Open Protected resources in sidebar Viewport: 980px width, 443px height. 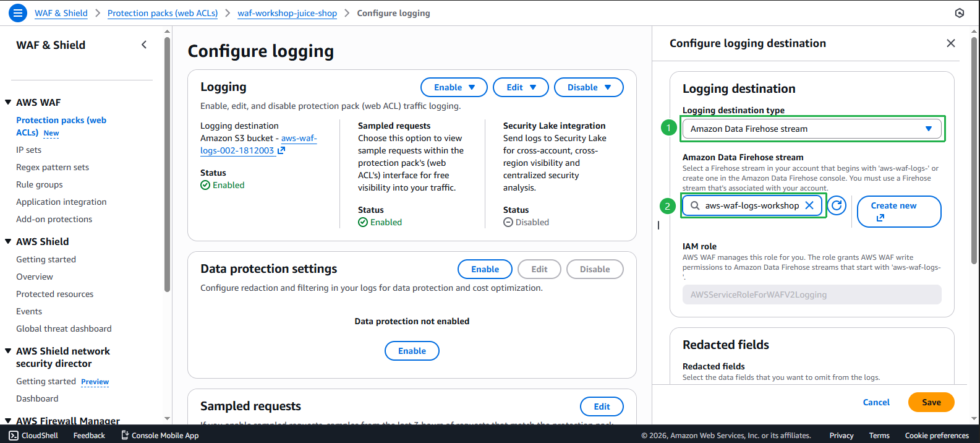point(55,294)
